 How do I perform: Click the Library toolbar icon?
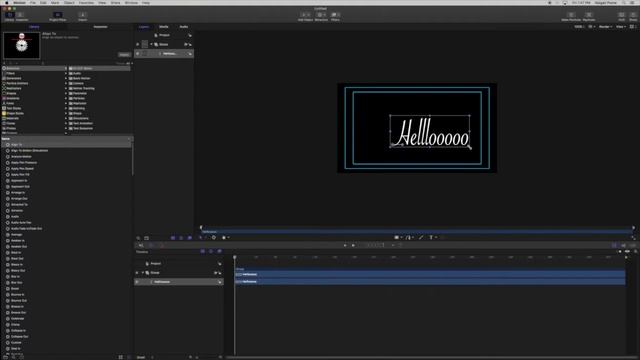[x=9, y=15]
